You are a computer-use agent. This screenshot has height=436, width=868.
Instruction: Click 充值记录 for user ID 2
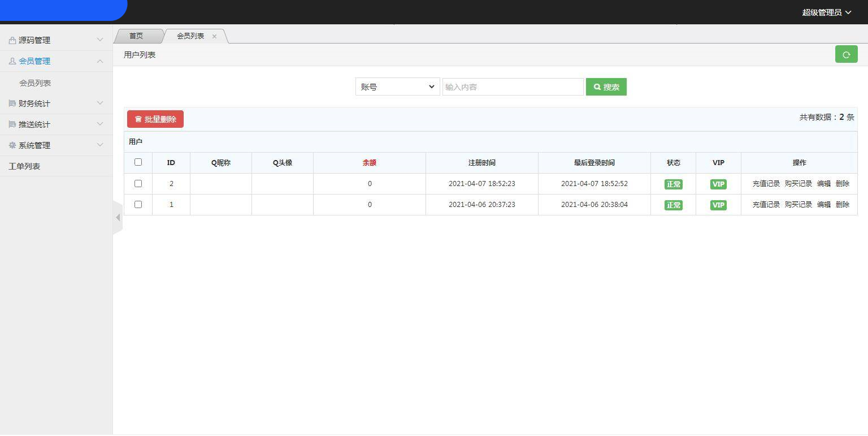pyautogui.click(x=766, y=183)
